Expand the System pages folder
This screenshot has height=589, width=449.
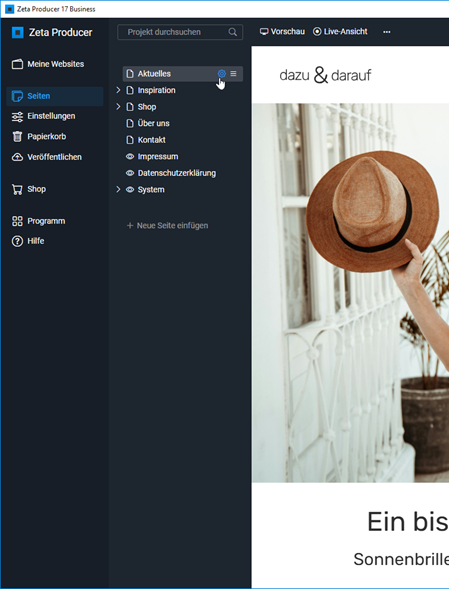[x=118, y=189]
